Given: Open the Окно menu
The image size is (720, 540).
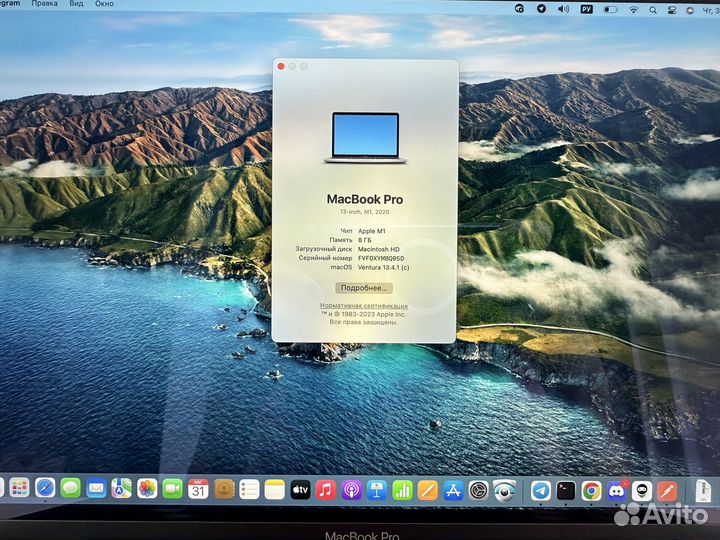Looking at the screenshot, I should [x=104, y=3].
